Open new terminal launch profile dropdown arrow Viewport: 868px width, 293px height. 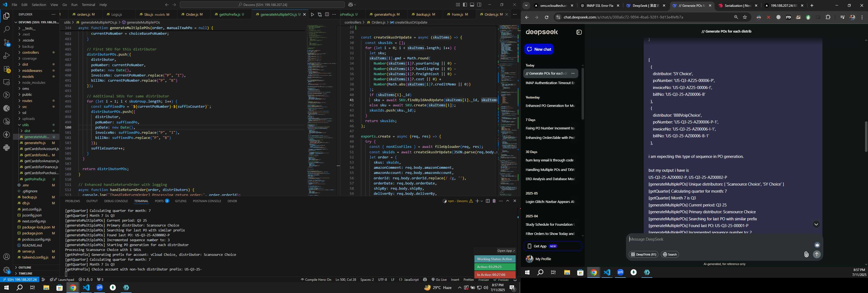click(x=481, y=201)
